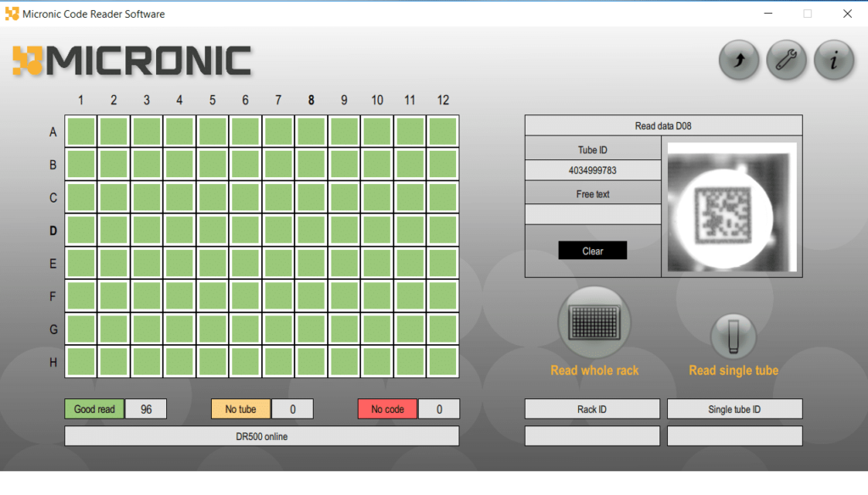Viewport: 868px width, 495px height.
Task: Select well A5 in the rack grid
Action: tap(213, 131)
